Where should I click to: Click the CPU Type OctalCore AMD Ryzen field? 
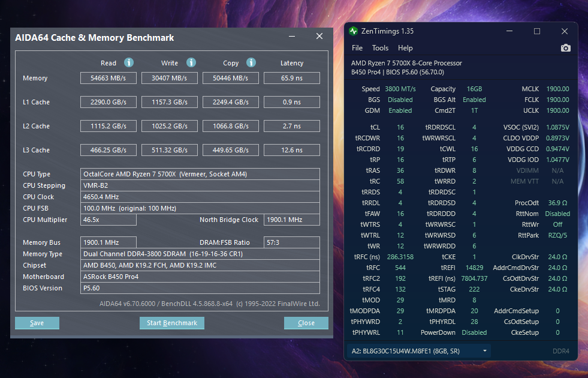pos(200,174)
